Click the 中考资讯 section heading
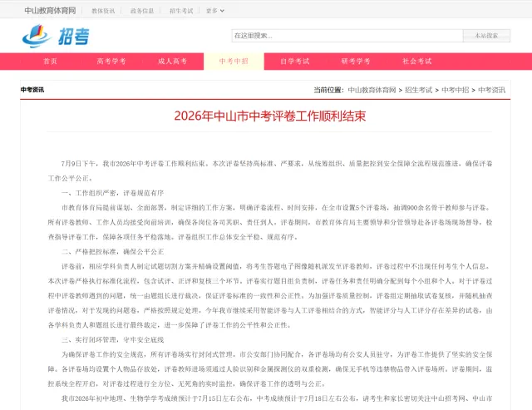This screenshot has width=532, height=410. click(x=32, y=90)
